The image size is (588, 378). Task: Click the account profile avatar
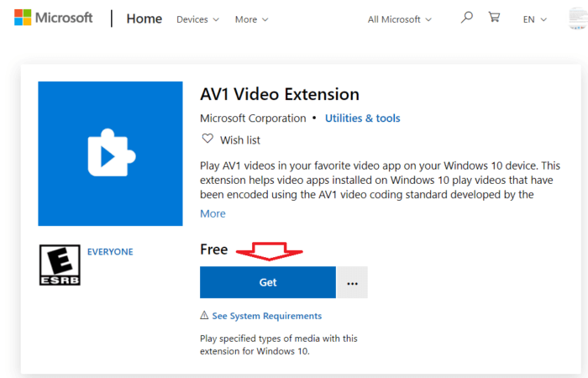coord(578,18)
